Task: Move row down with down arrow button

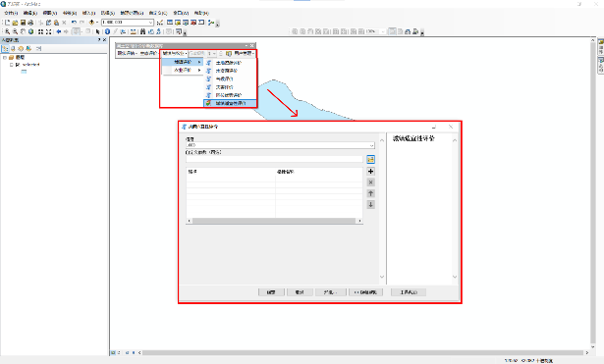Action: pos(370,205)
